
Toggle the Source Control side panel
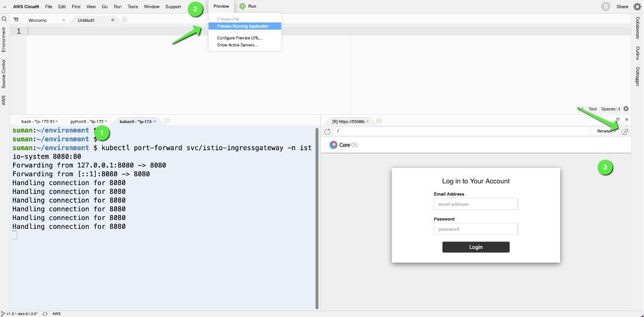pos(4,74)
